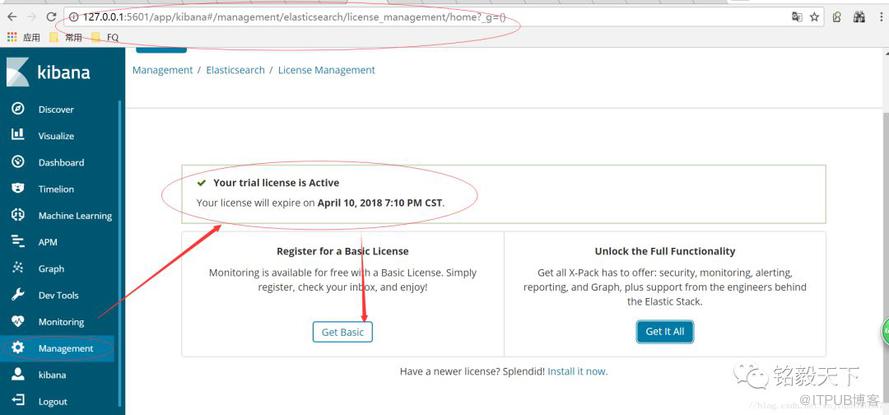Open Timelion mask icon
The image size is (889, 415).
pos(18,188)
